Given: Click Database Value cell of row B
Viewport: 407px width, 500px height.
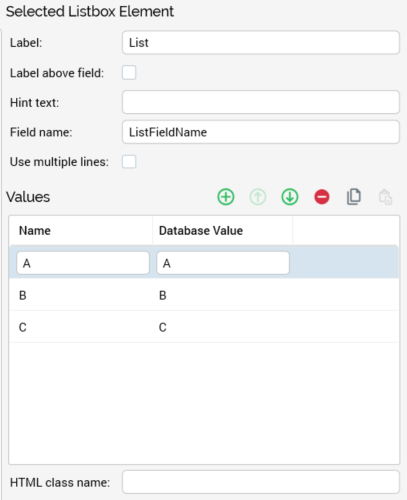Looking at the screenshot, I should click(222, 295).
